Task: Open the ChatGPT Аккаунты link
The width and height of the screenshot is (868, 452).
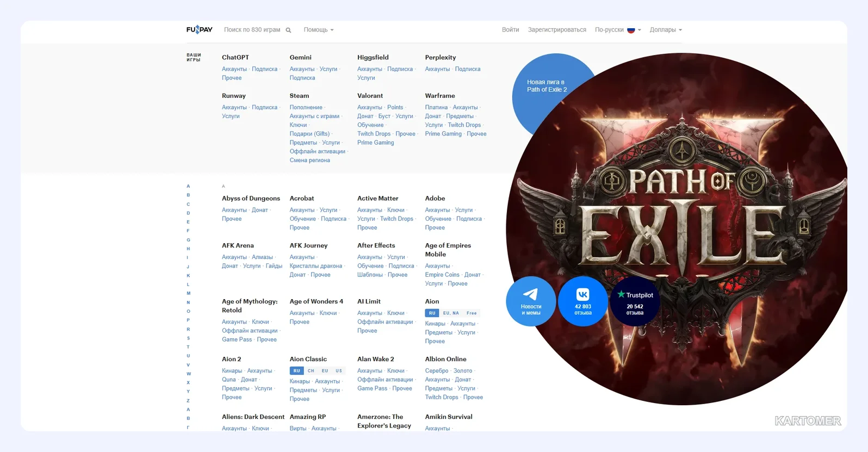Action: click(234, 69)
